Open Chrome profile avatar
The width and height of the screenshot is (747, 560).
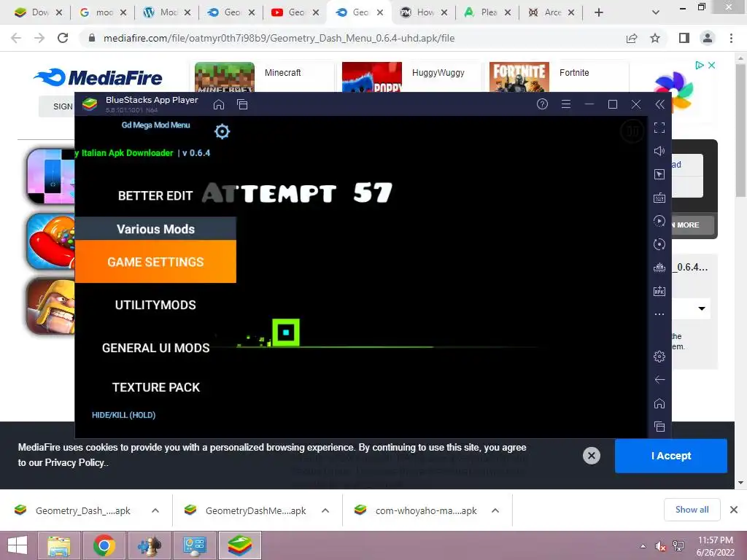coord(708,38)
